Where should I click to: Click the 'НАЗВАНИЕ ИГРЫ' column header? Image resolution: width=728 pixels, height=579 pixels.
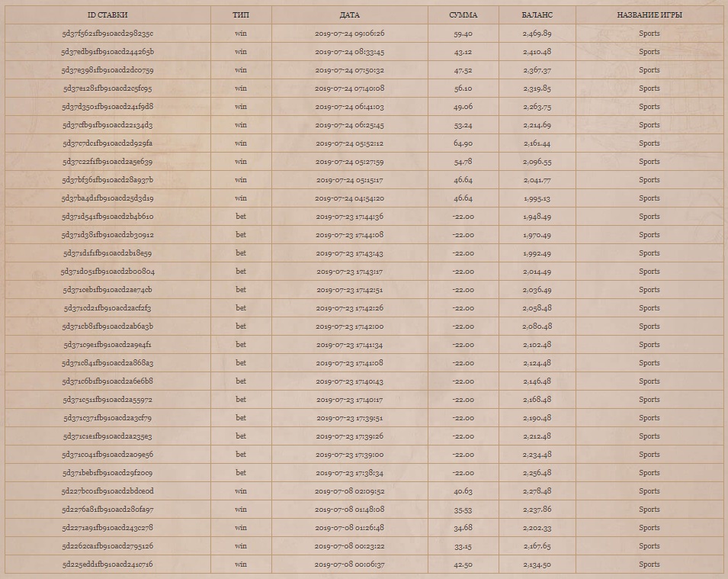click(649, 14)
